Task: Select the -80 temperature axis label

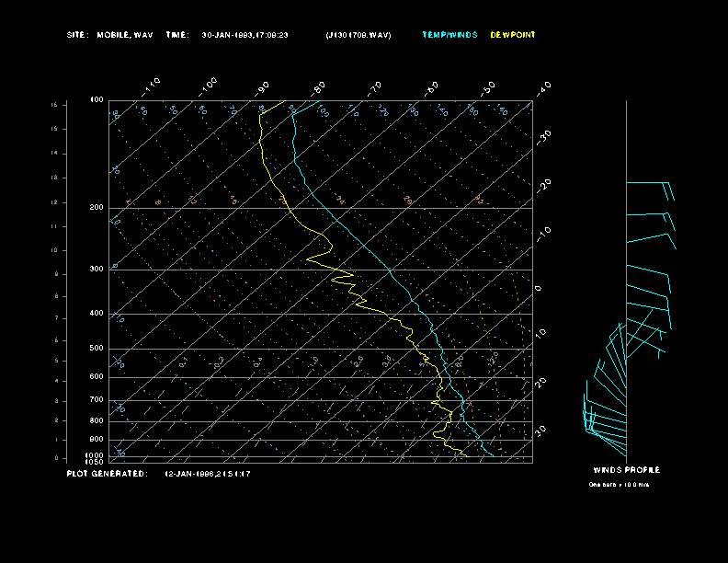Action: tap(319, 86)
